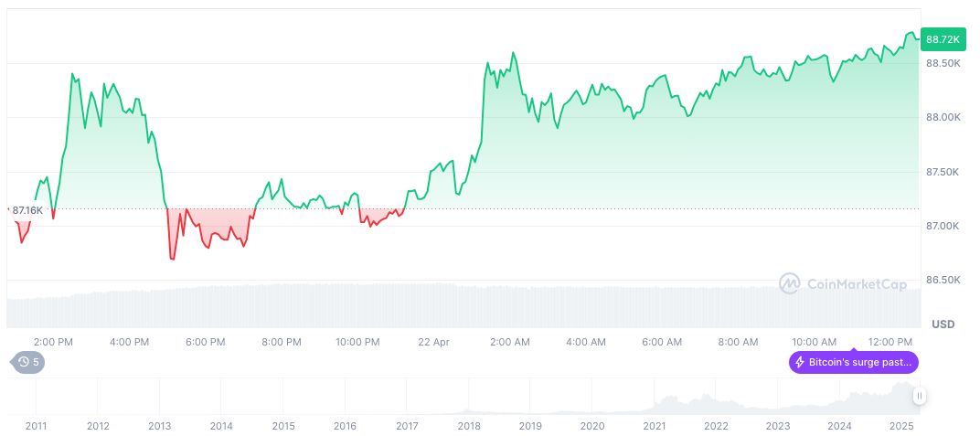Click the 86.50K price axis label
This screenshot has height=436, width=980.
point(943,280)
